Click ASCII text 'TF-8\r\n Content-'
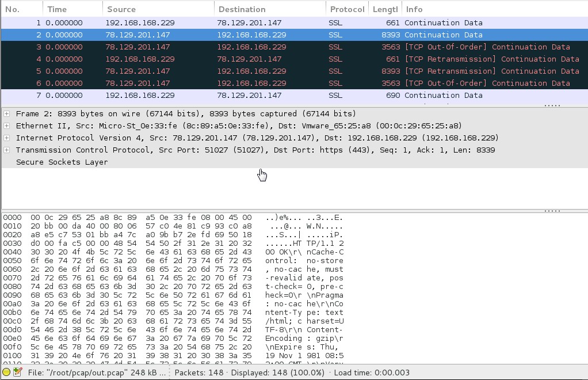588x380 pixels. tap(304, 330)
